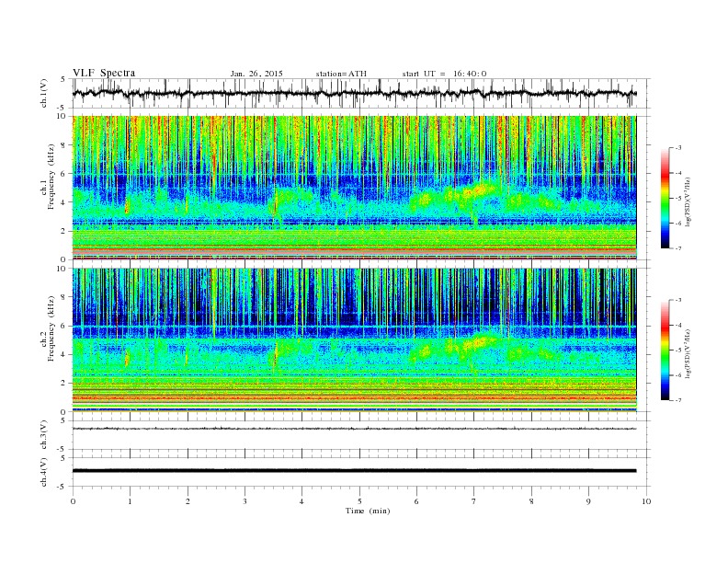Click time axis tick label "1"
728x563 pixels.
[131, 501]
